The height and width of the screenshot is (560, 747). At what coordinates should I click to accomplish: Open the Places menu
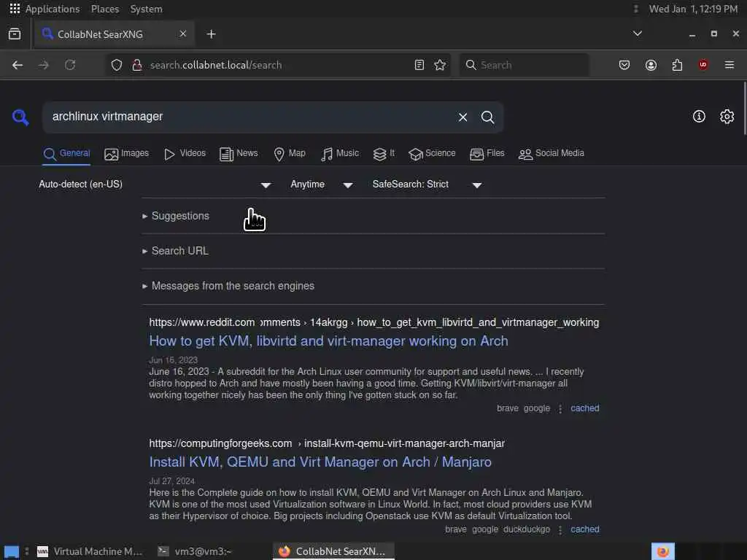(x=105, y=9)
